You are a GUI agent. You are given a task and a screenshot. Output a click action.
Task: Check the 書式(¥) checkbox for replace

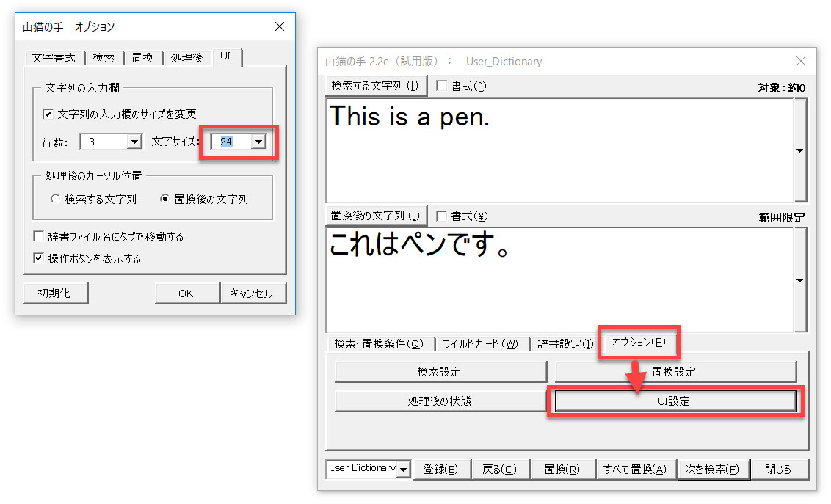click(x=441, y=216)
